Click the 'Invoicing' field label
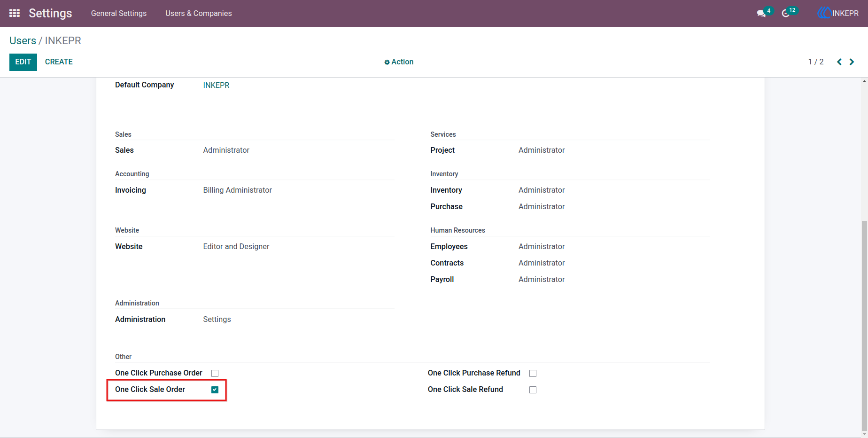868x438 pixels. pos(131,190)
